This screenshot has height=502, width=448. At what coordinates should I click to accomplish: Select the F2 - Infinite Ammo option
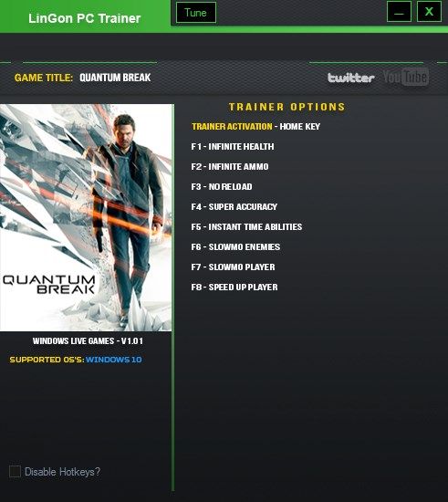click(230, 167)
